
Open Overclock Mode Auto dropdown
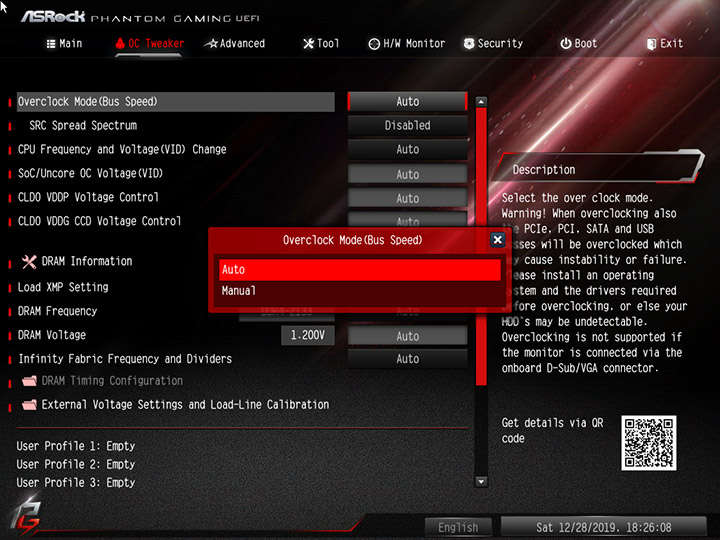click(x=407, y=101)
